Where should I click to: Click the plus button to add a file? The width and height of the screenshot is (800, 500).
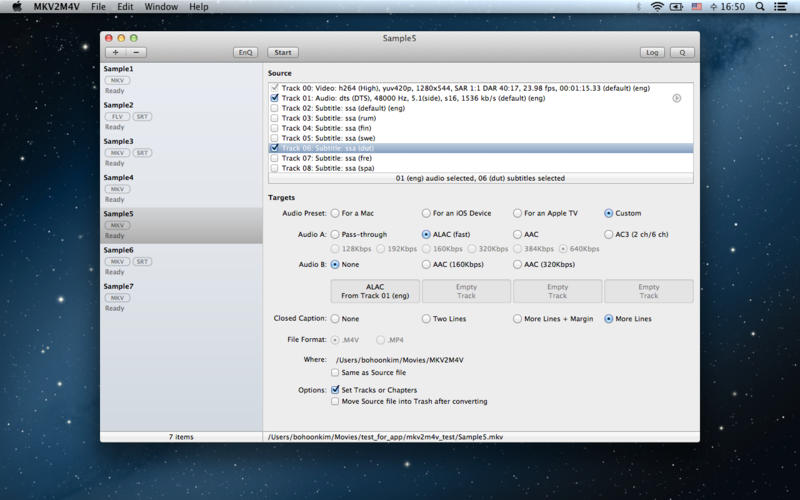(x=115, y=53)
